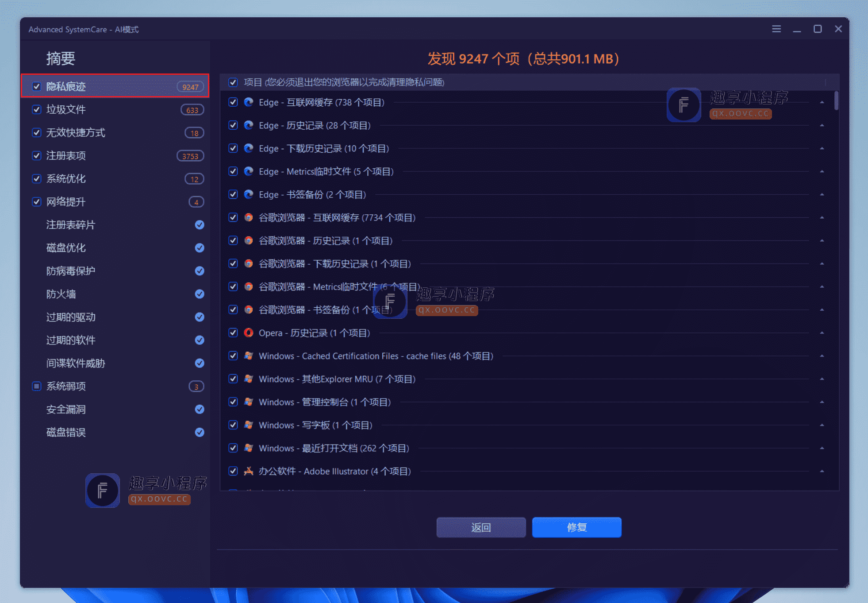Toggle the 网络提升 checkbox
The height and width of the screenshot is (603, 868).
[x=37, y=201]
